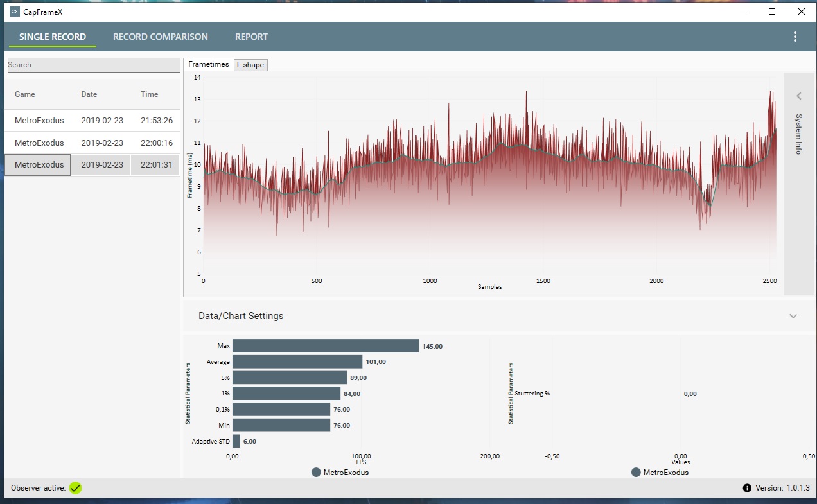Click the Observer active status label
Viewport: 817px width, 504px height.
point(39,488)
